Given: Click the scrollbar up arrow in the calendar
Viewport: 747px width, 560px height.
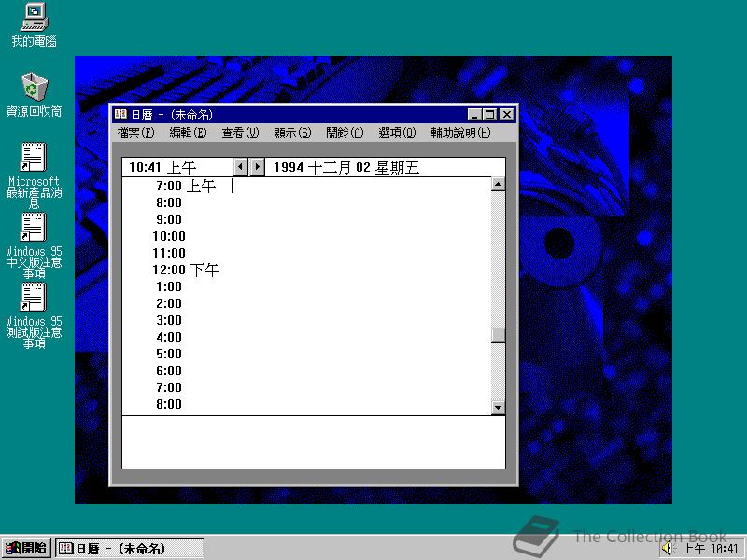Looking at the screenshot, I should click(498, 184).
